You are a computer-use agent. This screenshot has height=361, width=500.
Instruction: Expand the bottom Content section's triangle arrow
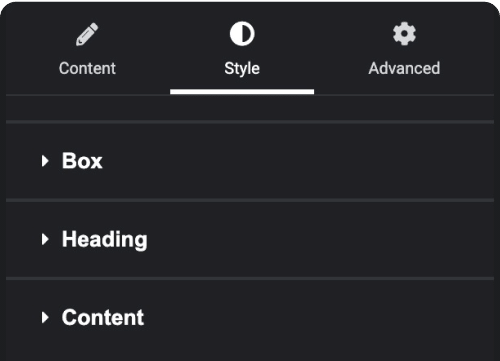coord(45,317)
